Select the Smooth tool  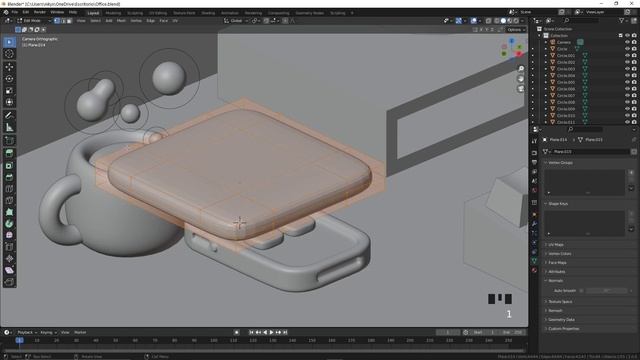9,236
